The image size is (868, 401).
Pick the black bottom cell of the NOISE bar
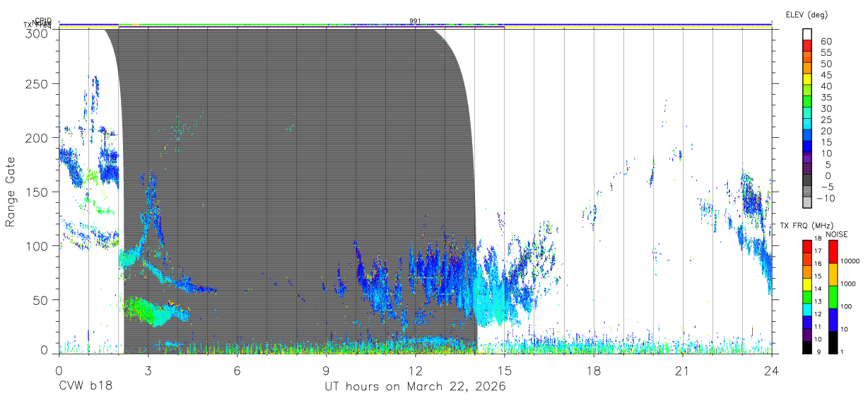[x=832, y=341]
